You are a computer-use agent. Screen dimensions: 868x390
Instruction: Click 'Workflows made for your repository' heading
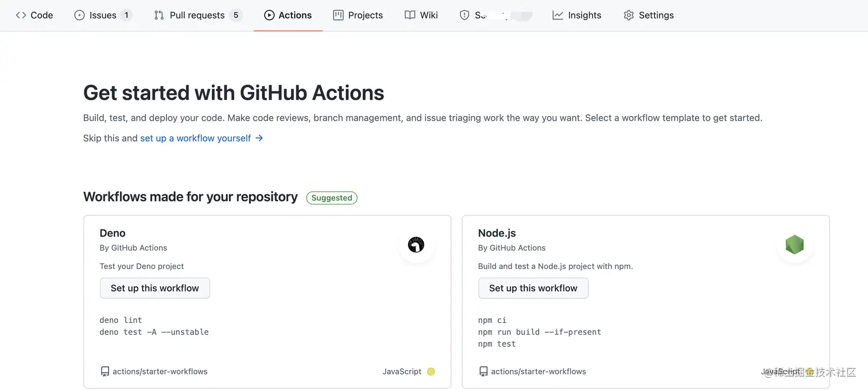(191, 197)
